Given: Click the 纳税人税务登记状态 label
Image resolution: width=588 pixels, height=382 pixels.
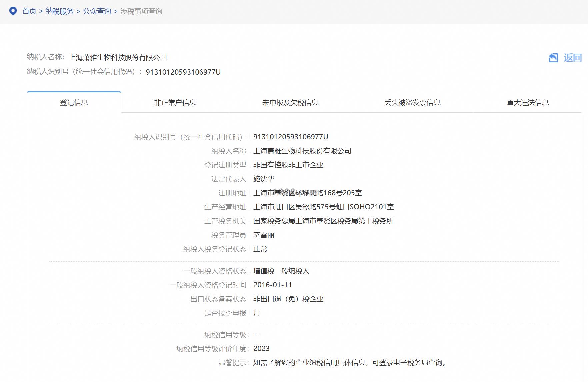Looking at the screenshot, I should point(216,249).
